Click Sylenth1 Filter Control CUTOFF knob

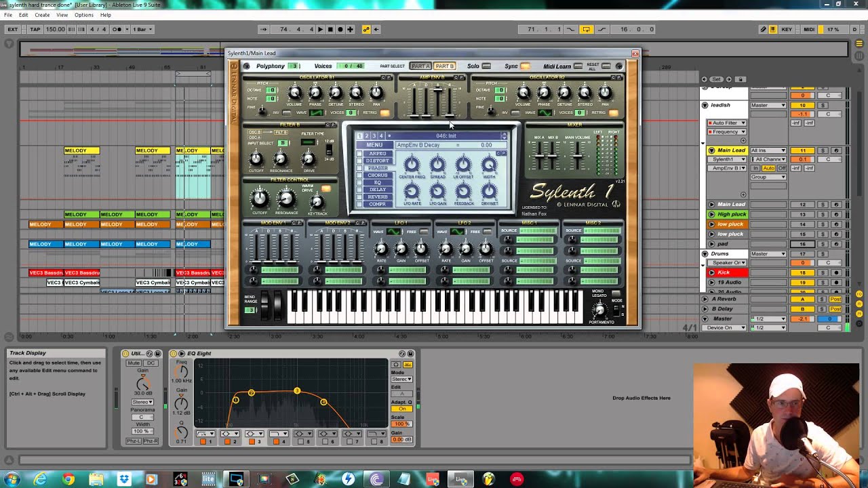260,199
